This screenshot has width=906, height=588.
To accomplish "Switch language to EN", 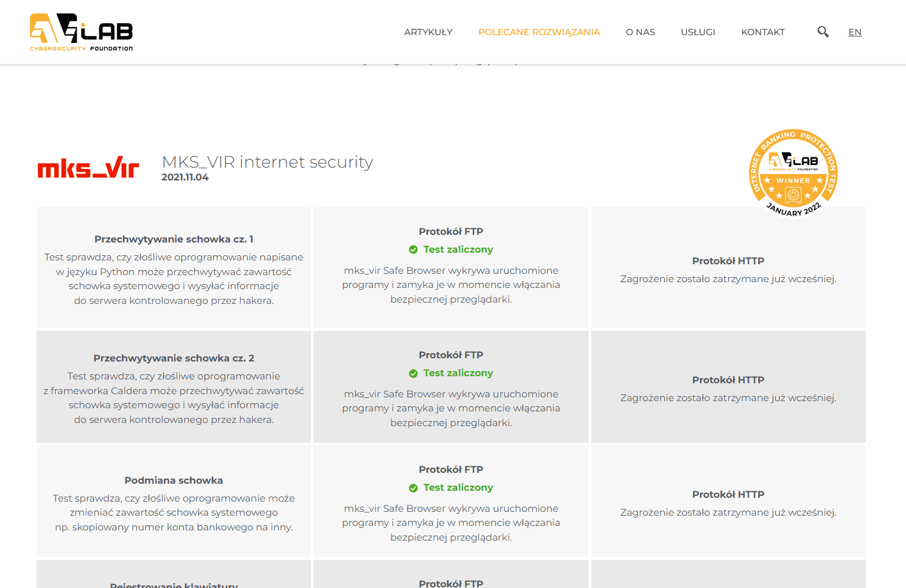I will [854, 32].
